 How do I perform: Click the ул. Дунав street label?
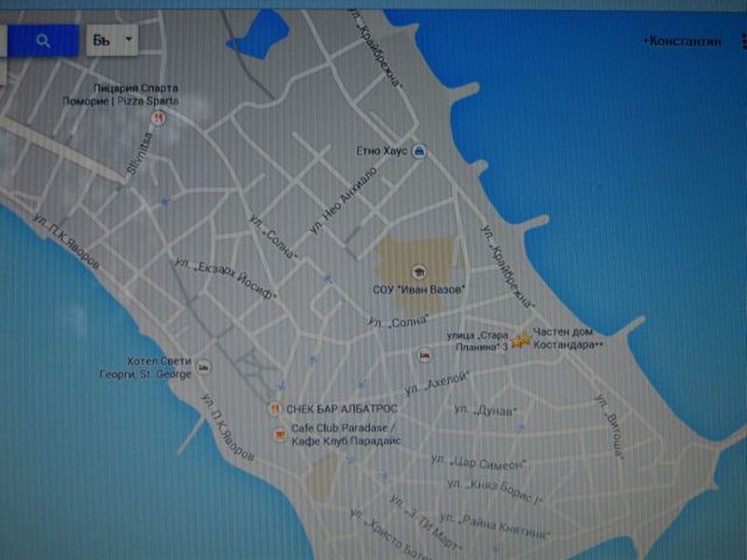485,410
